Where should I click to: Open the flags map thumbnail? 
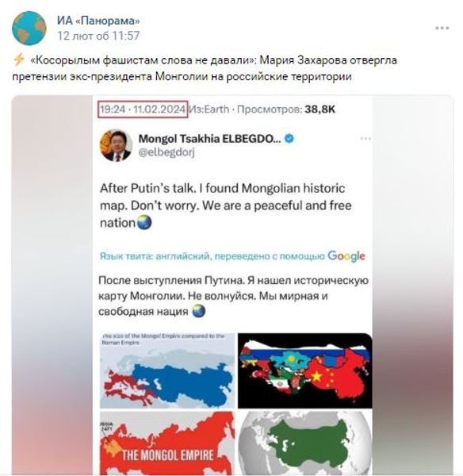[305, 370]
